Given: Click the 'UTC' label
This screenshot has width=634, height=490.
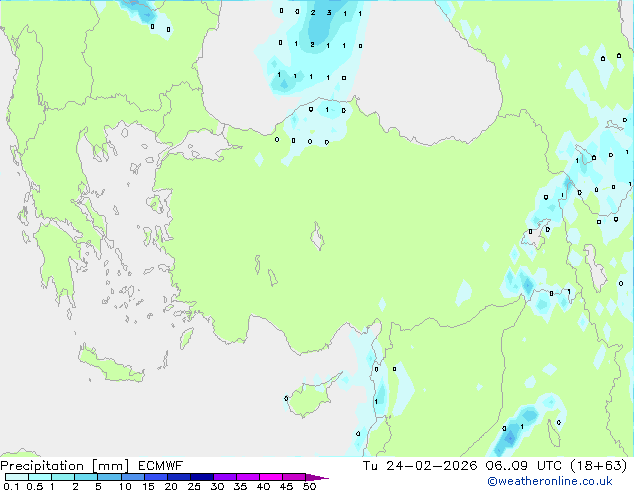Looking at the screenshot, I should click(549, 466).
